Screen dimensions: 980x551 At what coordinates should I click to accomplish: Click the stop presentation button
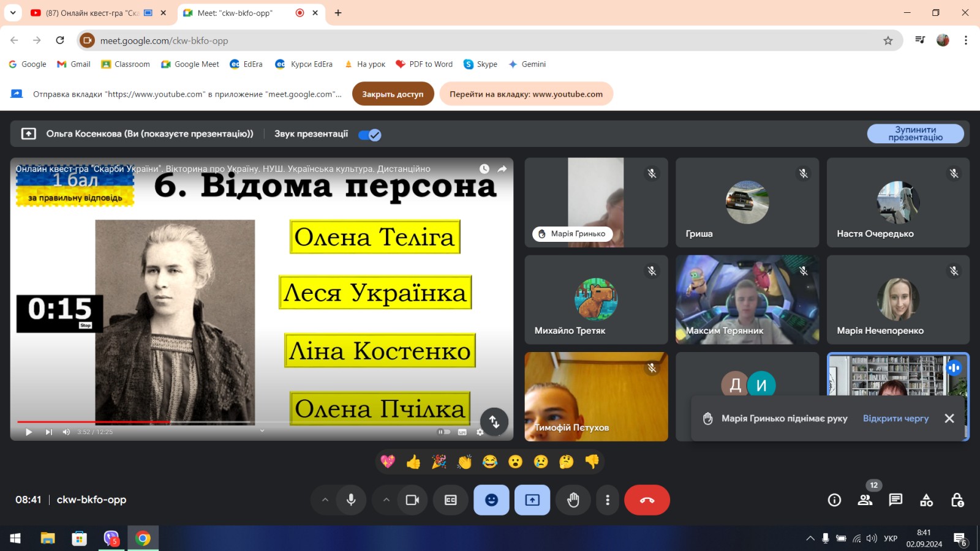click(915, 133)
